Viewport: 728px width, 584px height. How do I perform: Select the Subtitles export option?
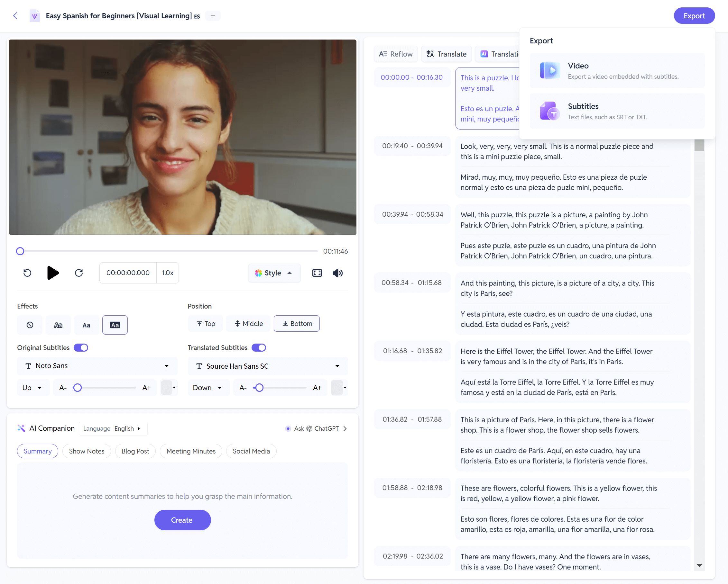617,111
